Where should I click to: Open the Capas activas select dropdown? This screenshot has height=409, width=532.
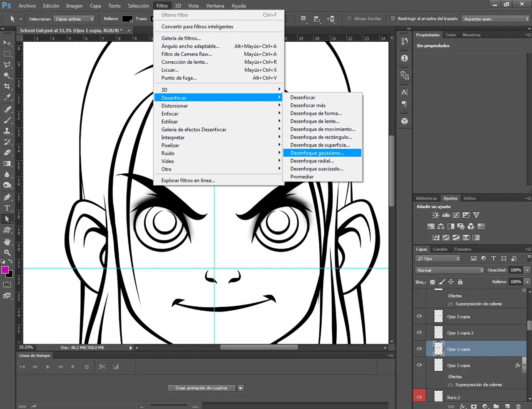(x=74, y=19)
